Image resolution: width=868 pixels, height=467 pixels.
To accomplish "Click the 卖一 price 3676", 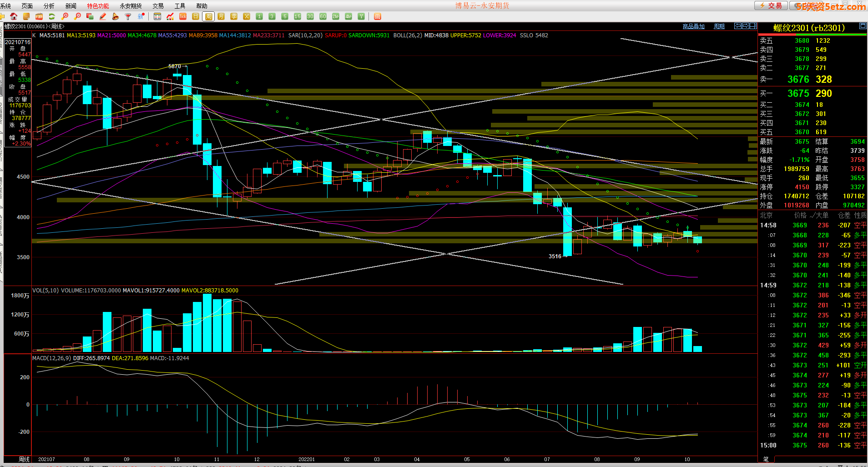I will tap(798, 79).
